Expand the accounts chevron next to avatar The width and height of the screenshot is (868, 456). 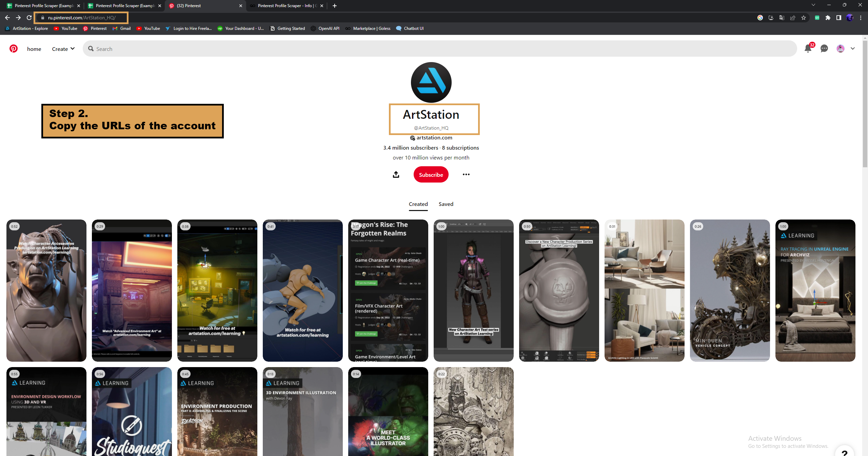(853, 49)
